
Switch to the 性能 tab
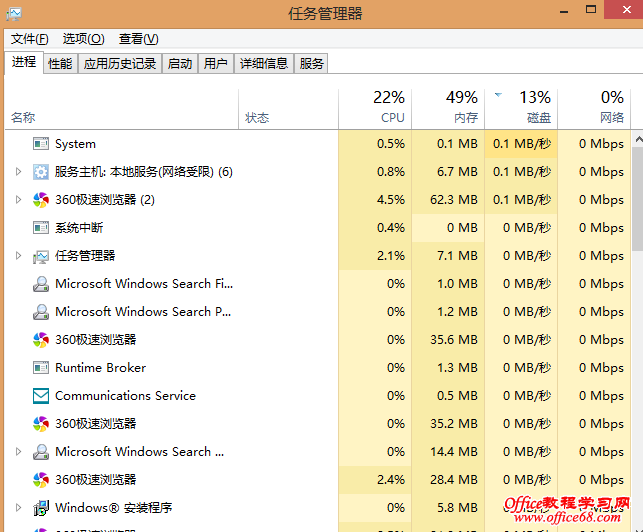(60, 64)
